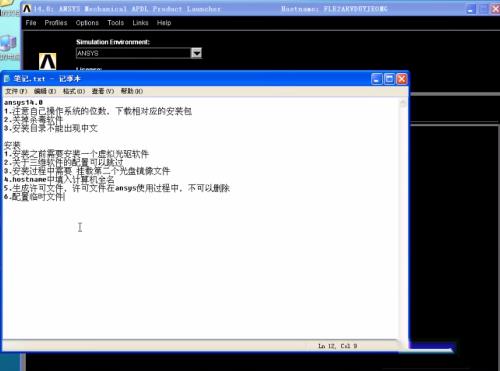The height and width of the screenshot is (371, 500).
Task: Click the Notepad icon in the 笔记.txt title bar
Action: tap(7, 79)
